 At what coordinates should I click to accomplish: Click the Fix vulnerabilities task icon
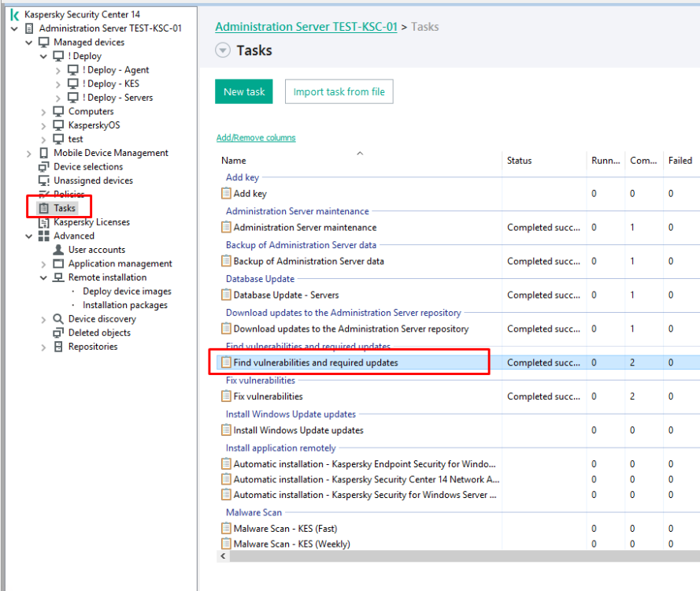click(226, 396)
